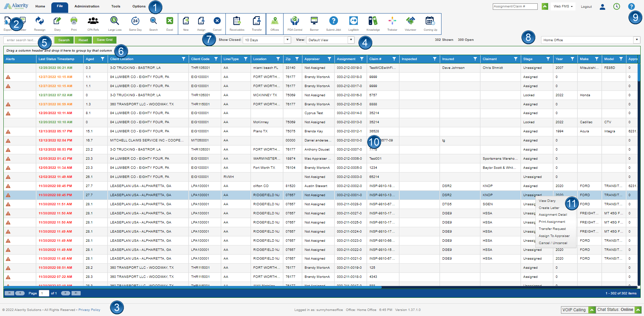The width and height of the screenshot is (644, 316).
Task: Open the Large Loss search icon
Action: coord(114,21)
